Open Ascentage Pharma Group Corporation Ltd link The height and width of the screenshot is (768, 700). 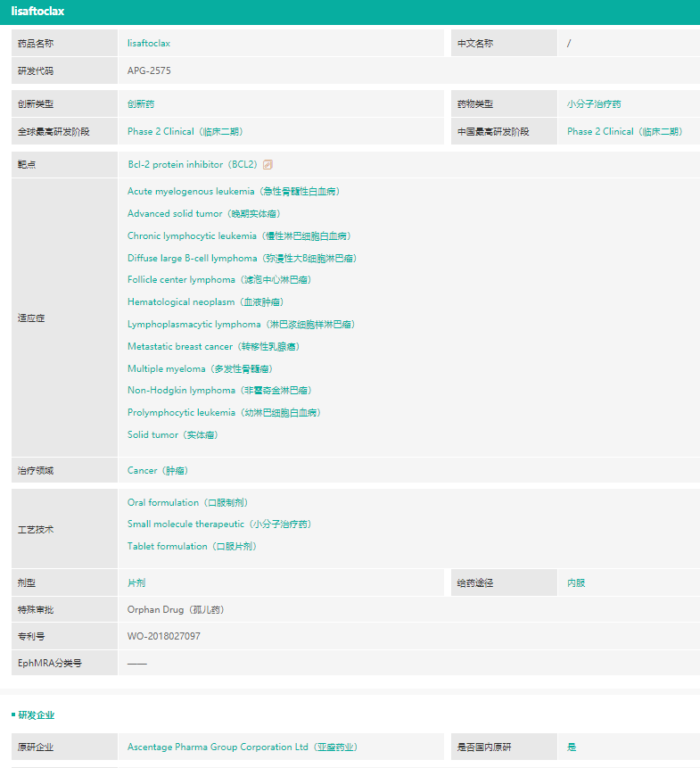pyautogui.click(x=243, y=747)
